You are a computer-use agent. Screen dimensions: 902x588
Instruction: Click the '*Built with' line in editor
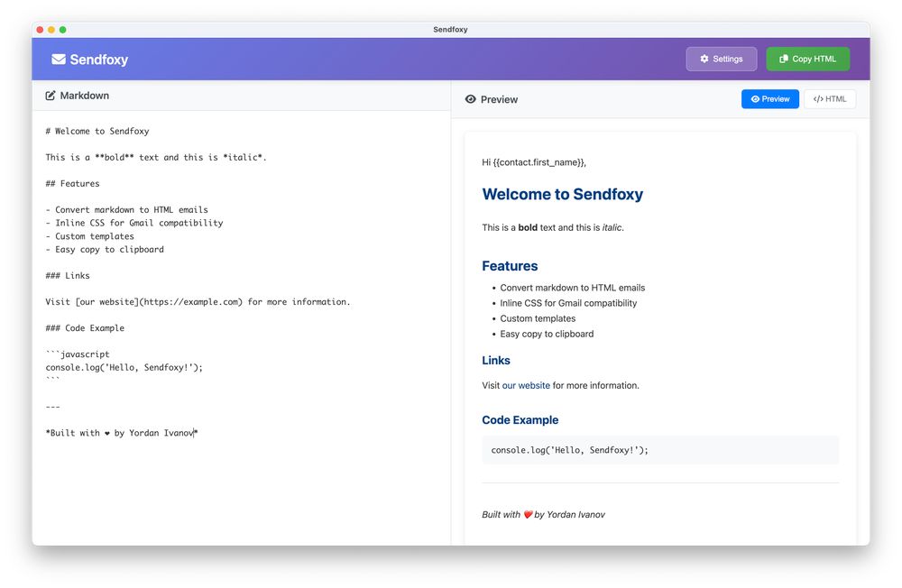(x=122, y=433)
